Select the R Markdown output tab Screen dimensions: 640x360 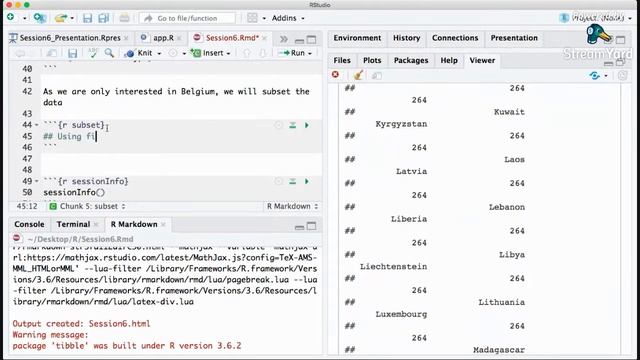pyautogui.click(x=134, y=224)
